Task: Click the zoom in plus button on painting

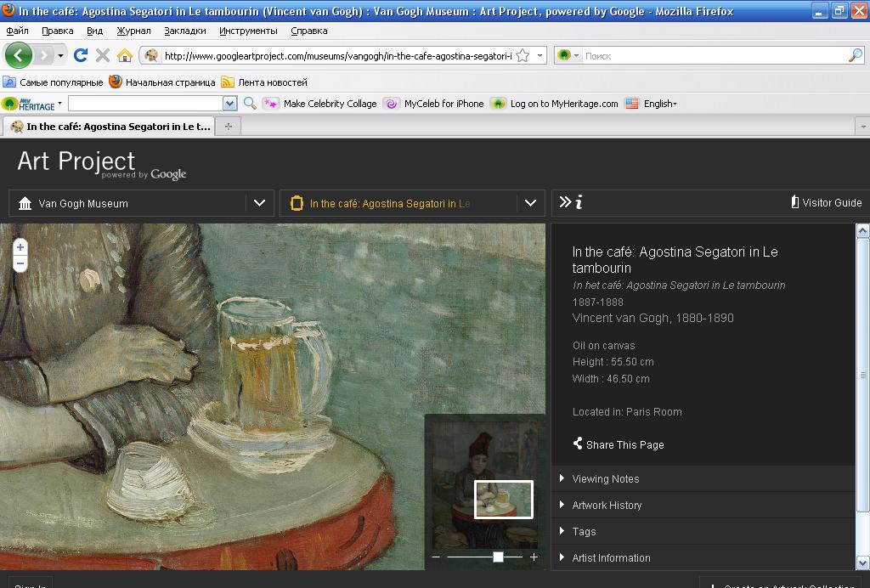Action: point(20,247)
